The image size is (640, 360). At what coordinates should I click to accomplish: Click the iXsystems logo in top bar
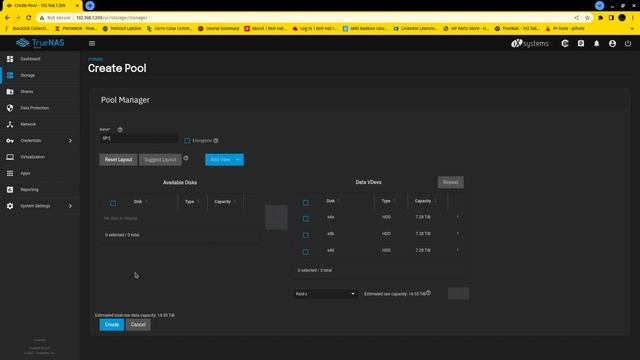pyautogui.click(x=530, y=43)
